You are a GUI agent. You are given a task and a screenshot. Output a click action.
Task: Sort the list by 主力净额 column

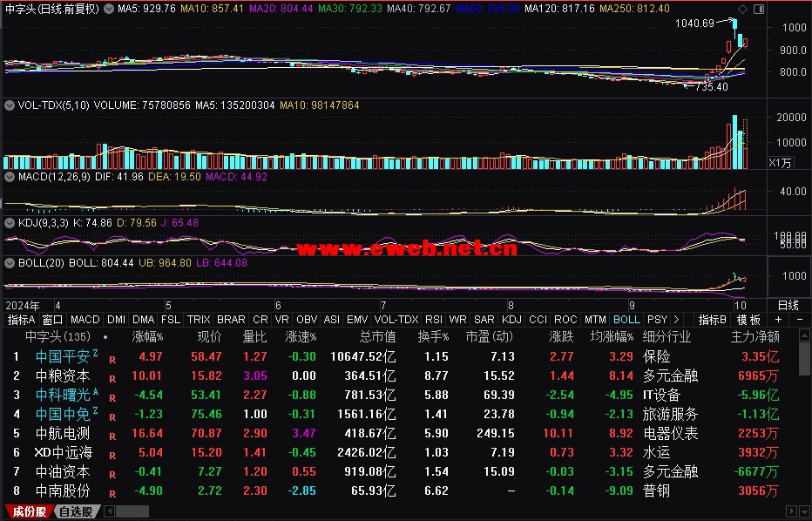(755, 337)
